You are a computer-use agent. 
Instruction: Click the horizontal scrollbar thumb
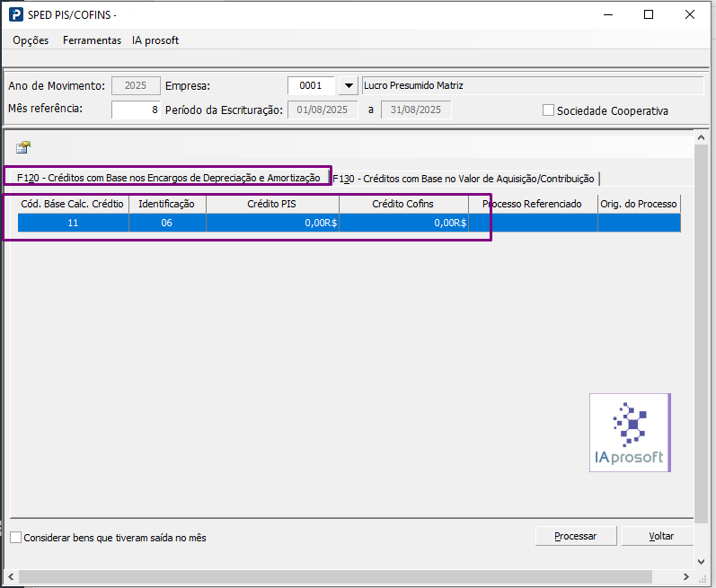pyautogui.click(x=335, y=576)
